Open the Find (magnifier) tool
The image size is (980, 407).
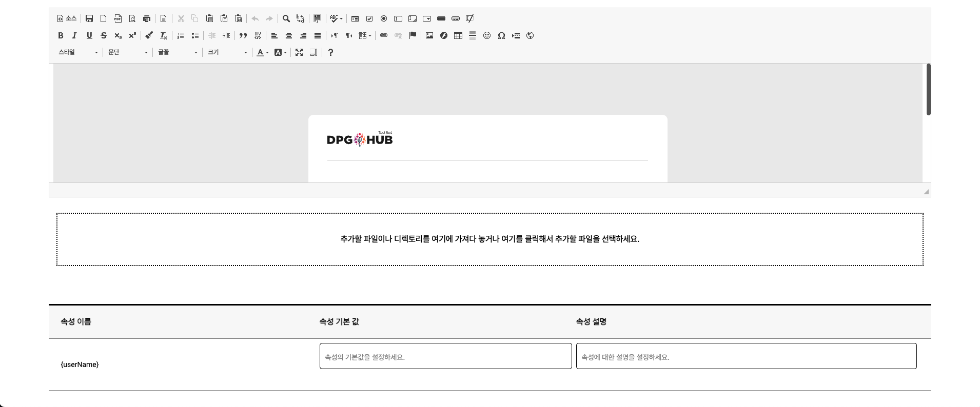click(x=286, y=18)
